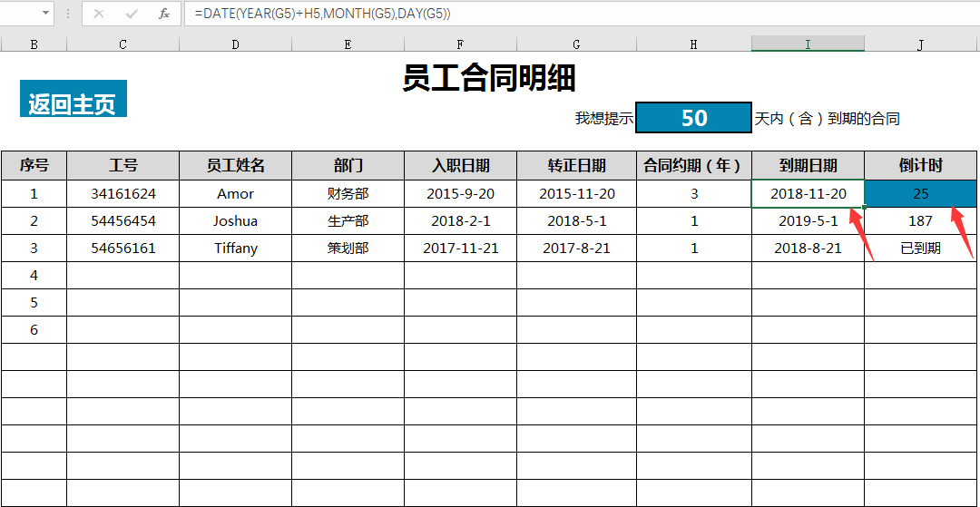This screenshot has width=980, height=507.
Task: Select cell with employee ID 54656161
Action: pos(123,249)
